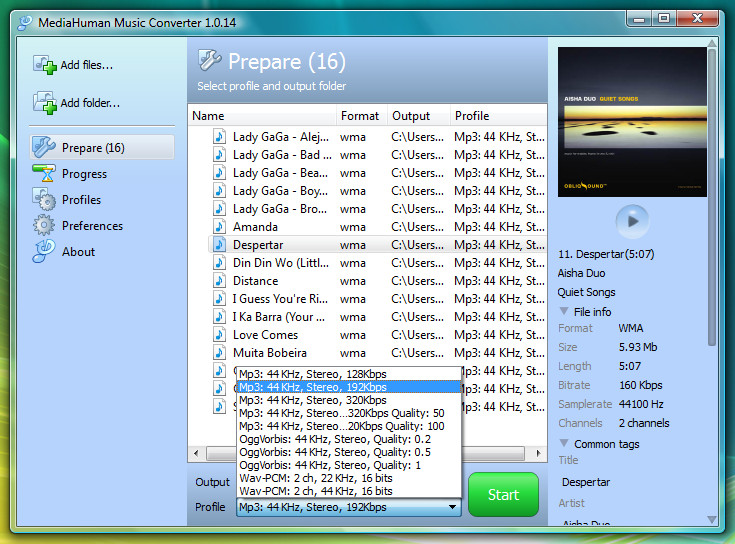Choose Mp3: 44 KHz, Stereo, 128Kbps option
Screen dimensions: 735x544
pyautogui.click(x=349, y=374)
